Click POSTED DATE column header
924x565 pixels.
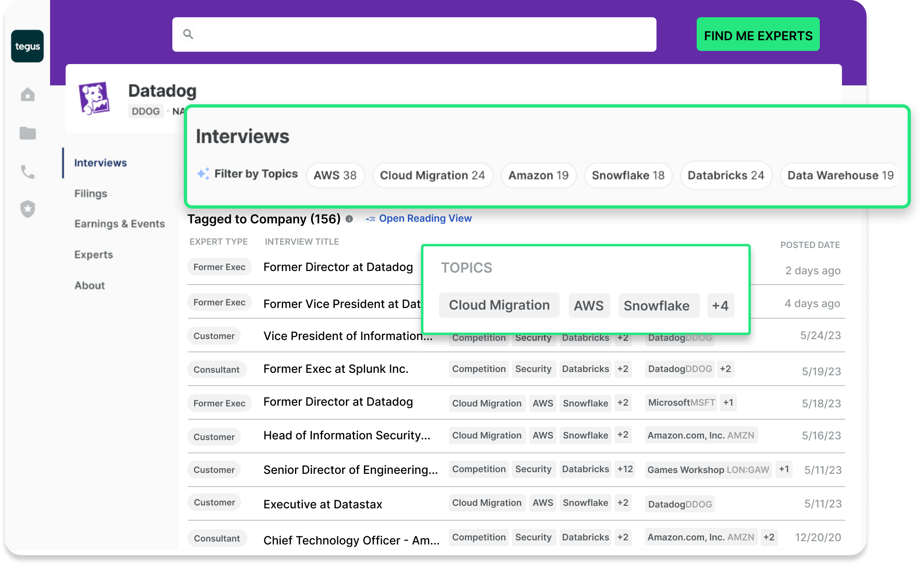click(810, 245)
